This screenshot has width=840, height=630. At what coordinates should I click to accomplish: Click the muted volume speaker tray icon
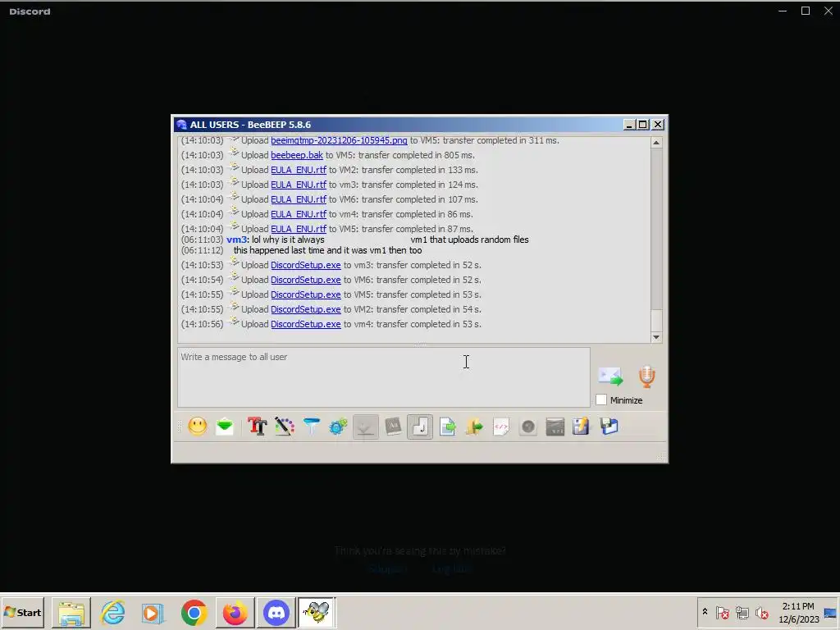761,612
